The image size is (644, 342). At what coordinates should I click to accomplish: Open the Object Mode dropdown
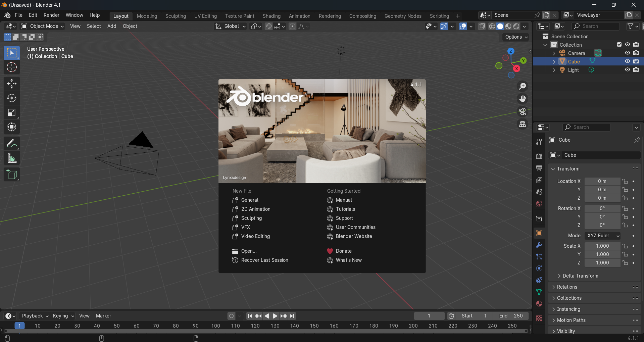point(43,26)
